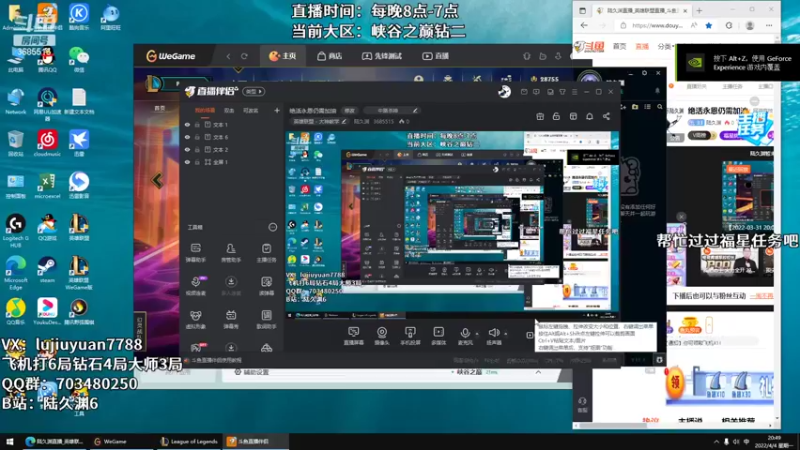The image size is (800, 450).
Task: Refresh the WeGame page
Action: pos(244,56)
